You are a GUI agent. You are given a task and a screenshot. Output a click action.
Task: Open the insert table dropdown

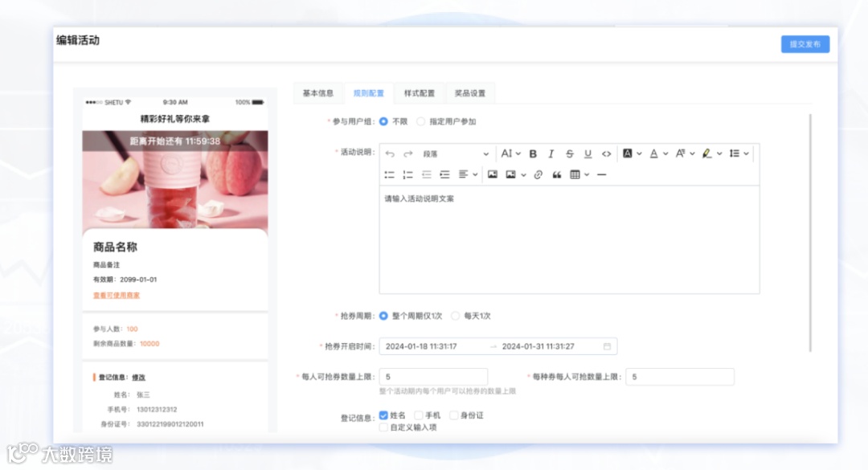pyautogui.click(x=579, y=175)
